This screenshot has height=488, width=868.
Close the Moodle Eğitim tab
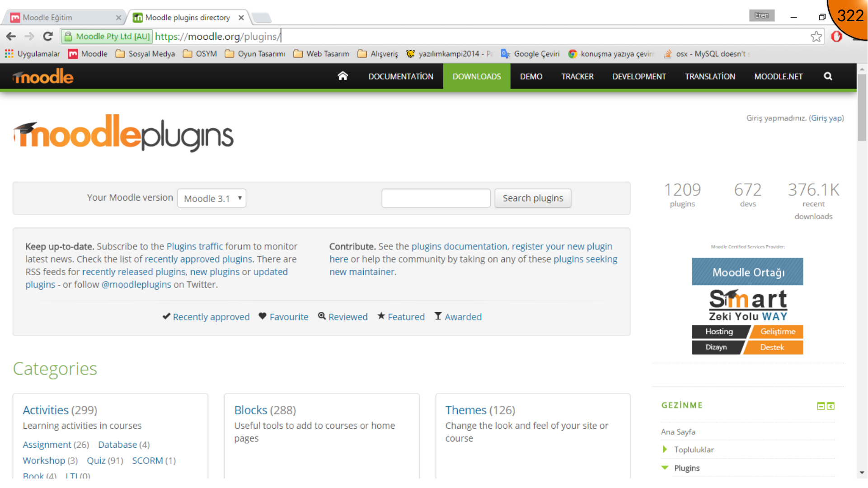click(118, 18)
